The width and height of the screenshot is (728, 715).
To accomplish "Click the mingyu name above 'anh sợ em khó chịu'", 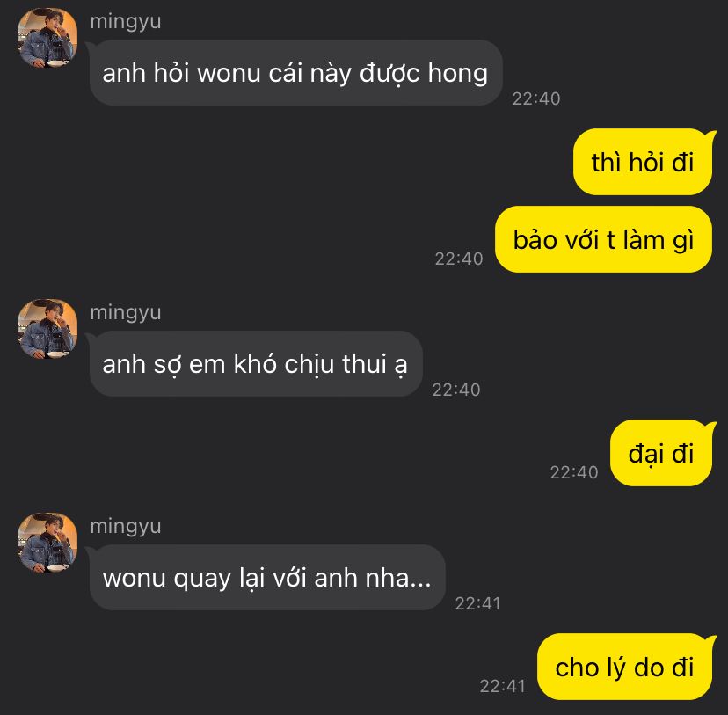I will [126, 313].
